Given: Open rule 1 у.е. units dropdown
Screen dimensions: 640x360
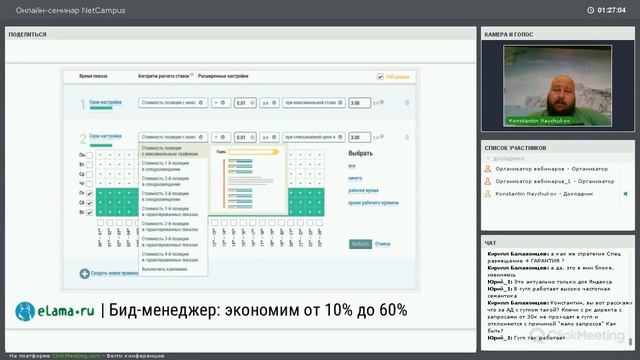Looking at the screenshot, I should tap(269, 103).
